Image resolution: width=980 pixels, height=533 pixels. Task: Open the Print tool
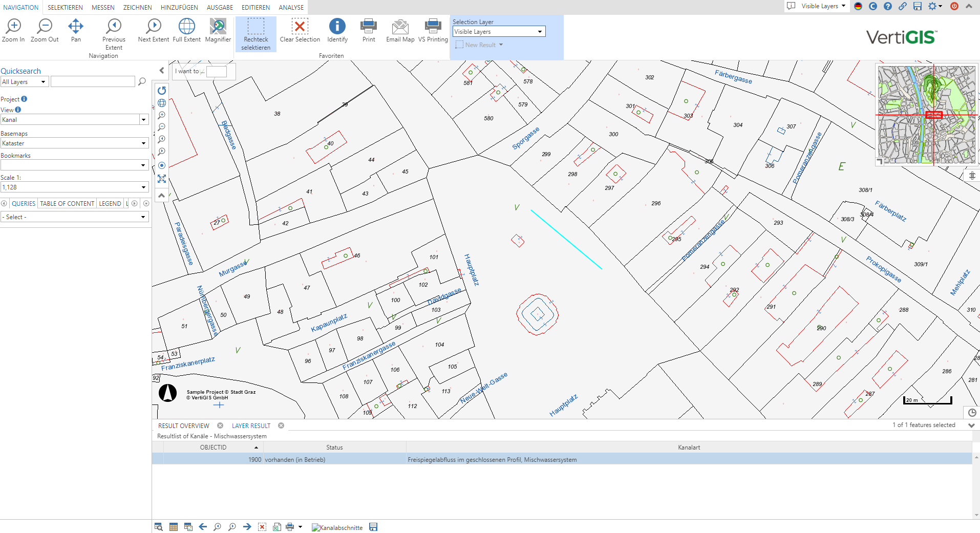369,30
